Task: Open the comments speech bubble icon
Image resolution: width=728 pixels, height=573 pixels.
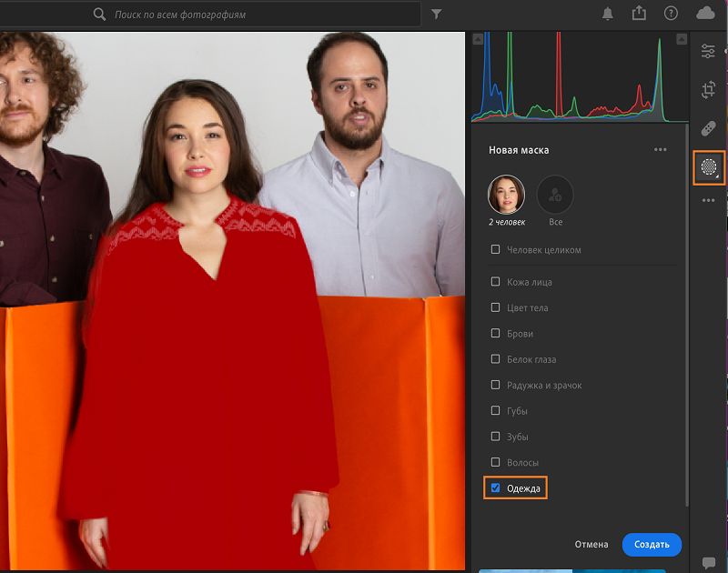Action: 709,563
